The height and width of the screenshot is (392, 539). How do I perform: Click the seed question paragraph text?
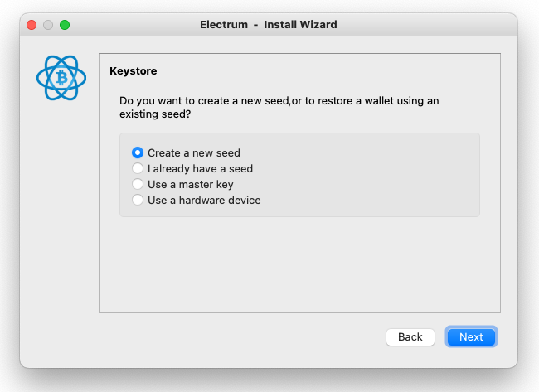pos(279,107)
